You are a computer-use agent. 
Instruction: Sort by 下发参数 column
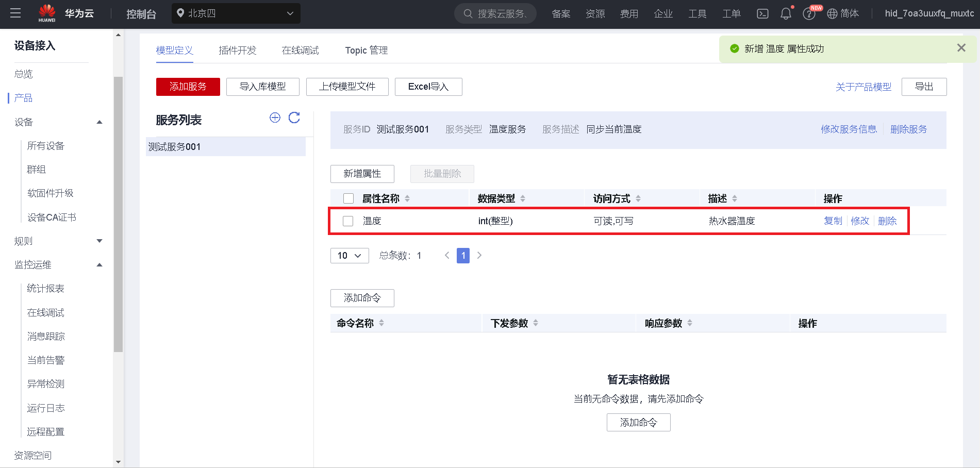click(536, 323)
